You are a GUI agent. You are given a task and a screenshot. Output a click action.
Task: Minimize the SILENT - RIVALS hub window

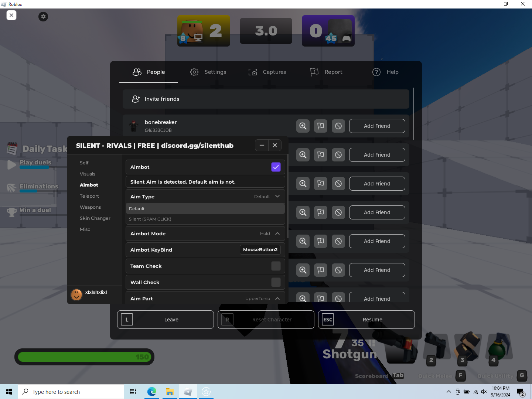262,145
